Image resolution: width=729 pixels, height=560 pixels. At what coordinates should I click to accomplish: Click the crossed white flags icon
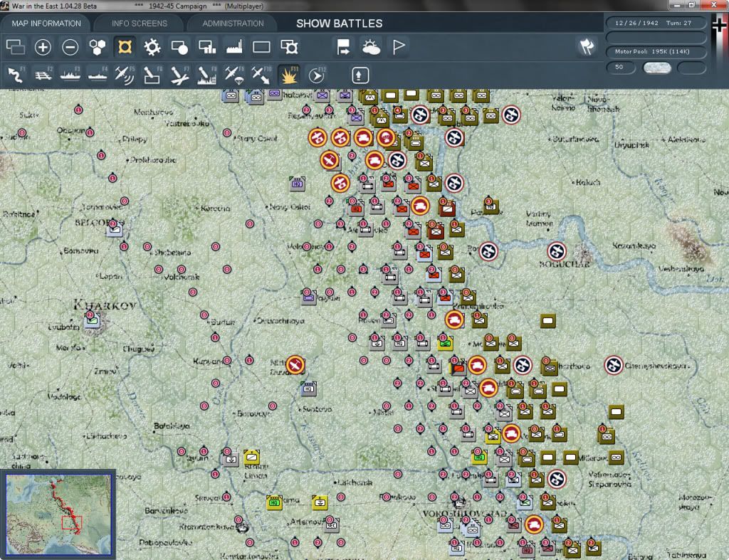tap(587, 46)
